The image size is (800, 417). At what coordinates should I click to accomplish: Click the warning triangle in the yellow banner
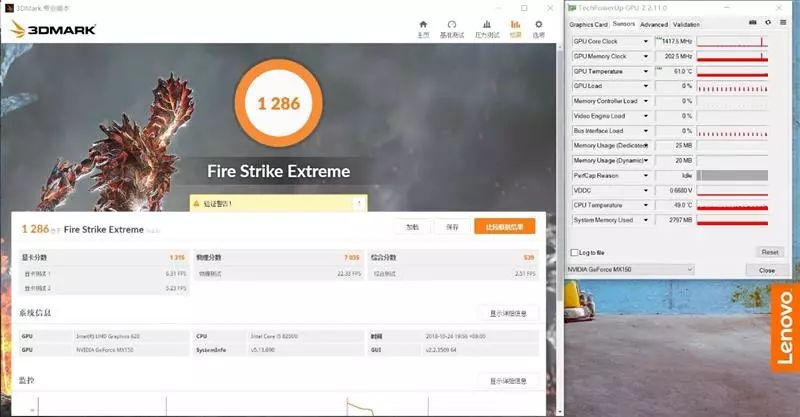(x=196, y=204)
